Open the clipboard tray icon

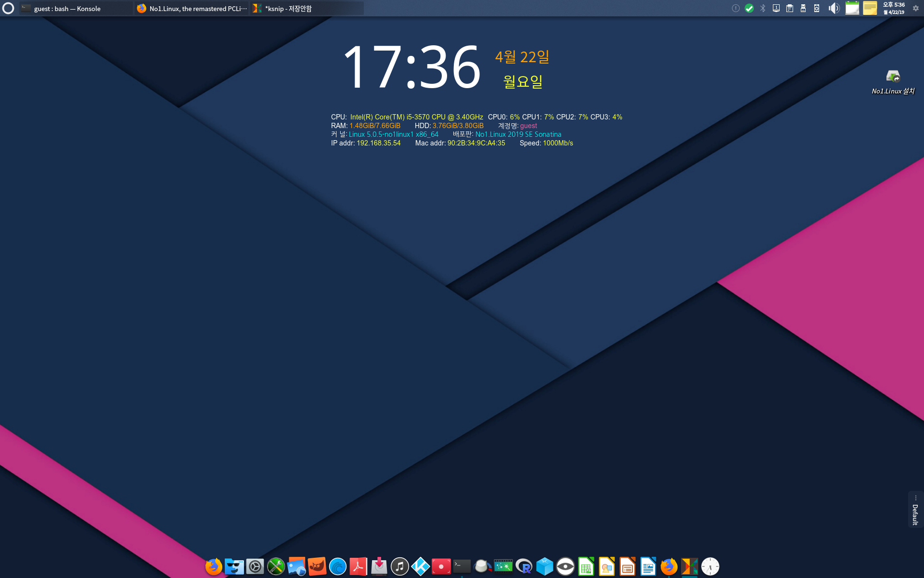[790, 8]
